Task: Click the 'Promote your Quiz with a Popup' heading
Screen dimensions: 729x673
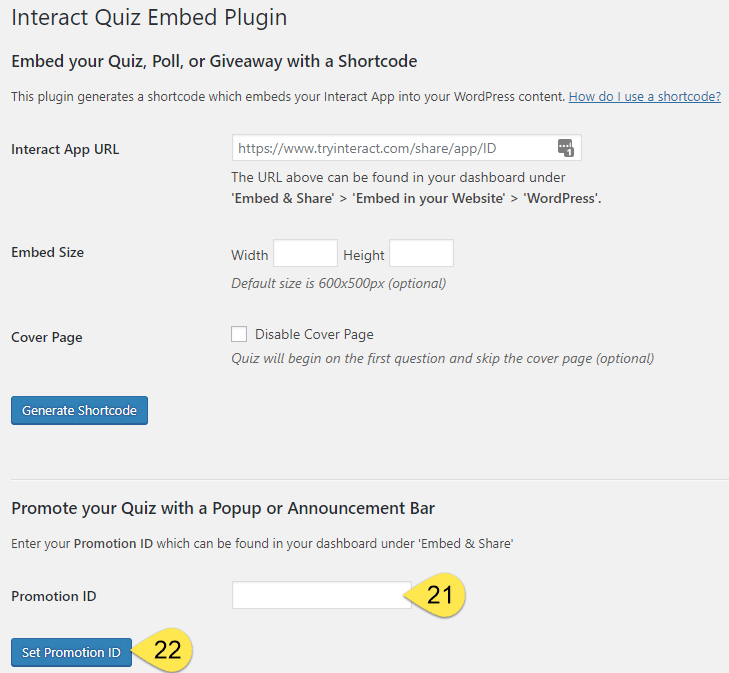Action: tap(223, 508)
